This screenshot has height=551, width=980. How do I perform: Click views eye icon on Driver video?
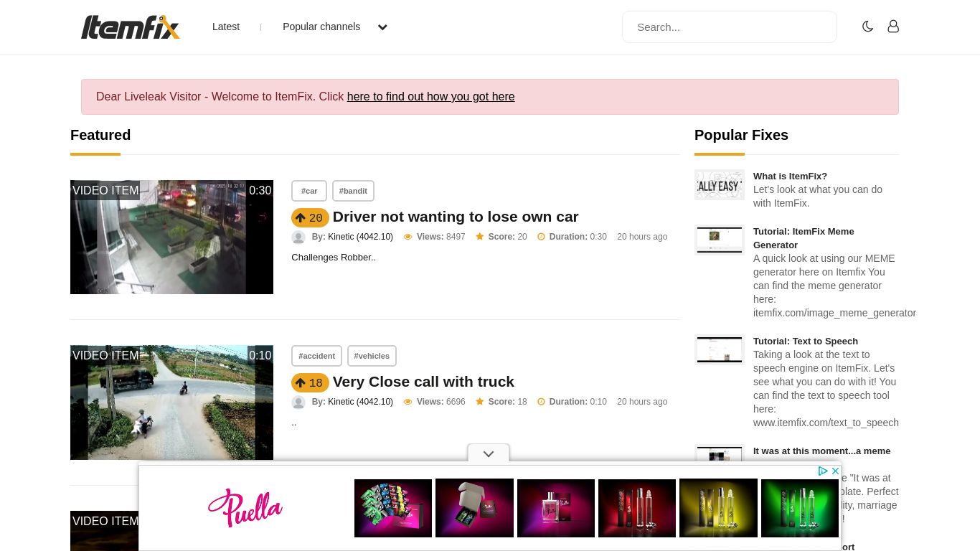(x=407, y=237)
